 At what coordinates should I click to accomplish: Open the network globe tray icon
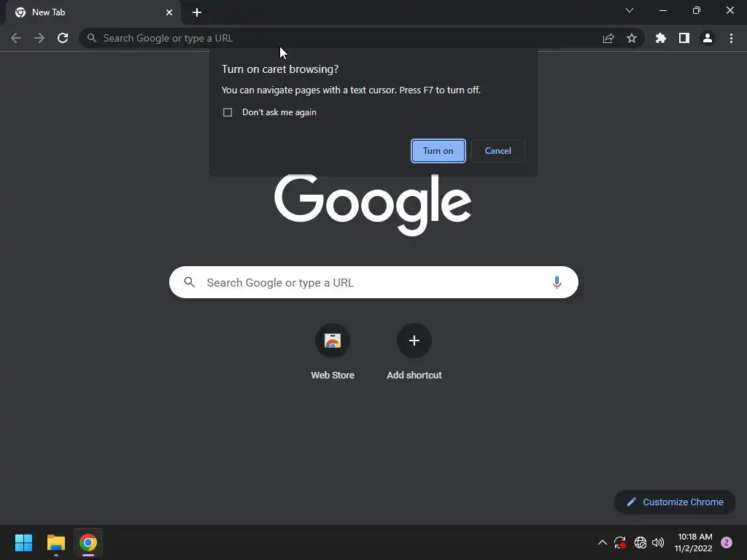640,542
